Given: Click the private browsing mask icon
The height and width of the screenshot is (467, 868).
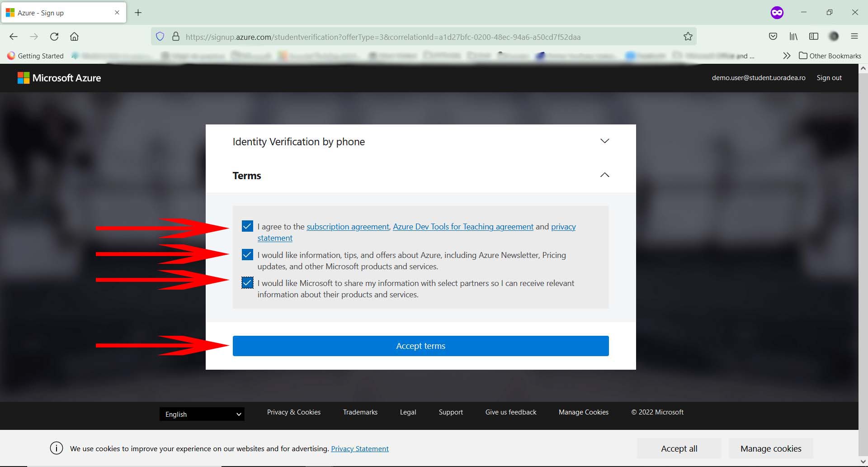Looking at the screenshot, I should point(777,13).
